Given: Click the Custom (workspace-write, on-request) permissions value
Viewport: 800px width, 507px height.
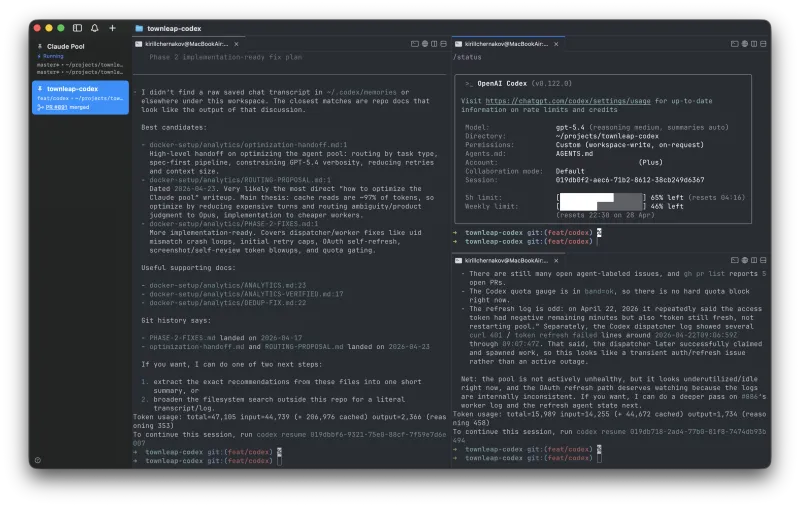Looking at the screenshot, I should coord(630,145).
